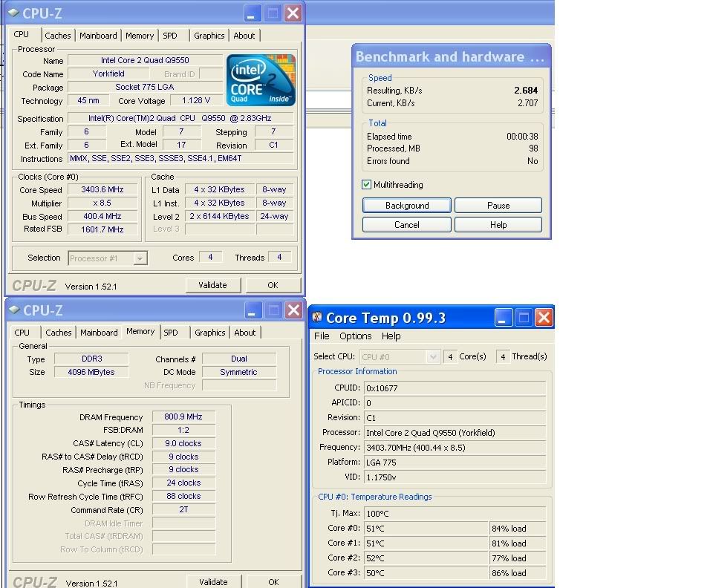
Task: Click Validate in the top CPU-Z window
Action: [213, 285]
